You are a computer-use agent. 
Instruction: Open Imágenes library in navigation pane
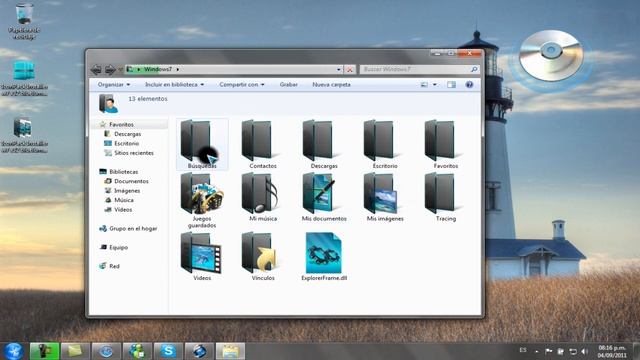click(127, 191)
